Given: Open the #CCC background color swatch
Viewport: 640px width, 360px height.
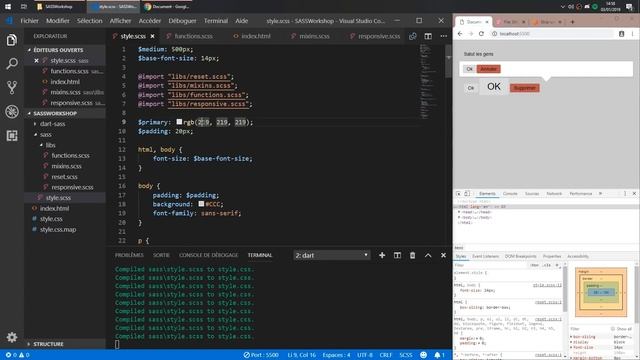Looking at the screenshot, I should point(201,204).
